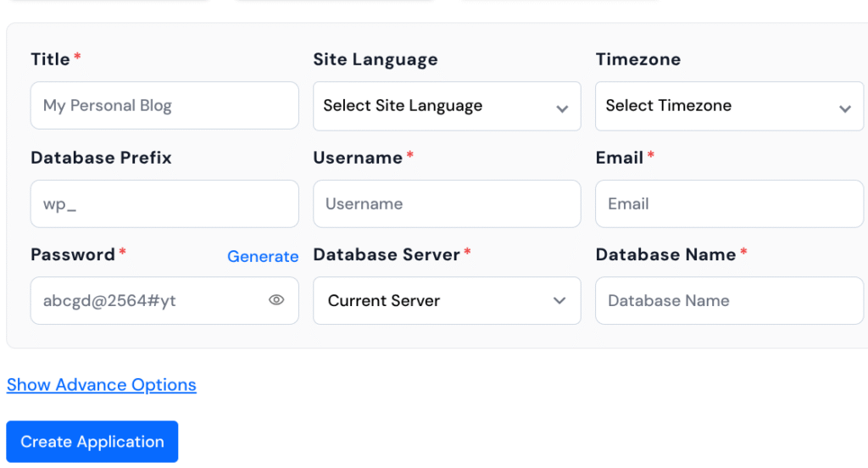Click the chevron arrow in Database Server box
Screen dimensions: 868x468
(x=559, y=301)
